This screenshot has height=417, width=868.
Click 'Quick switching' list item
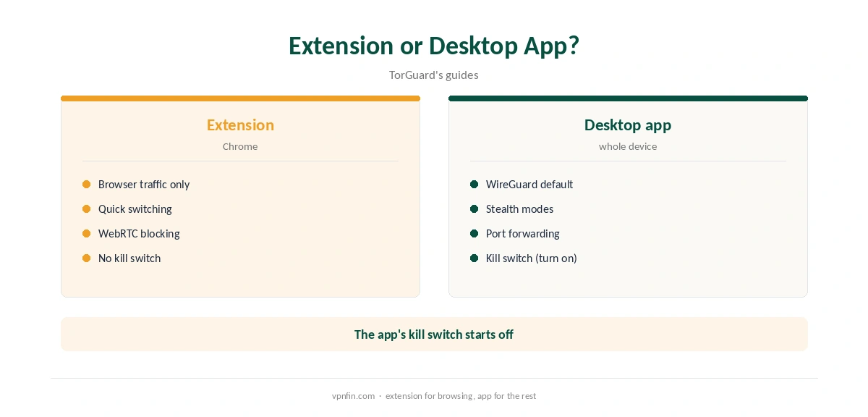pos(135,209)
